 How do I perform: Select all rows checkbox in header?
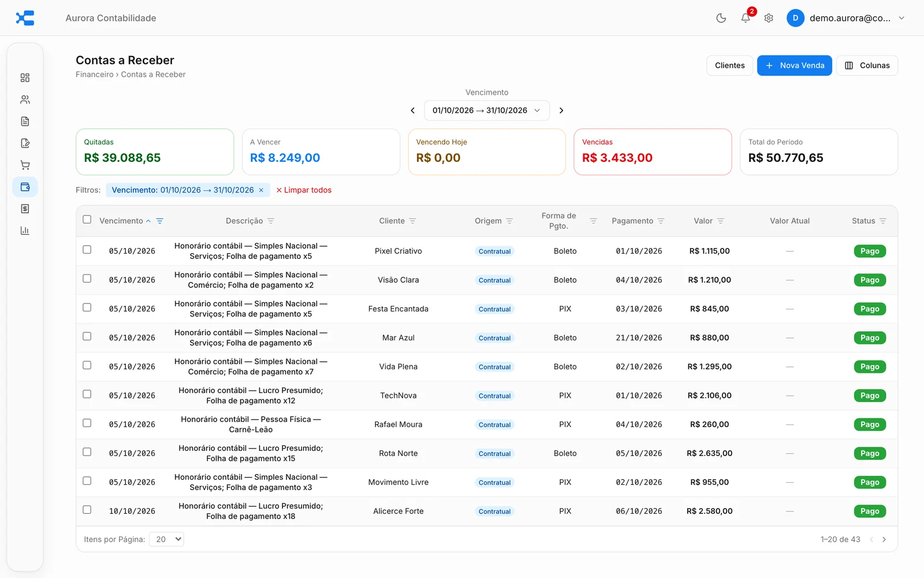[x=87, y=220]
